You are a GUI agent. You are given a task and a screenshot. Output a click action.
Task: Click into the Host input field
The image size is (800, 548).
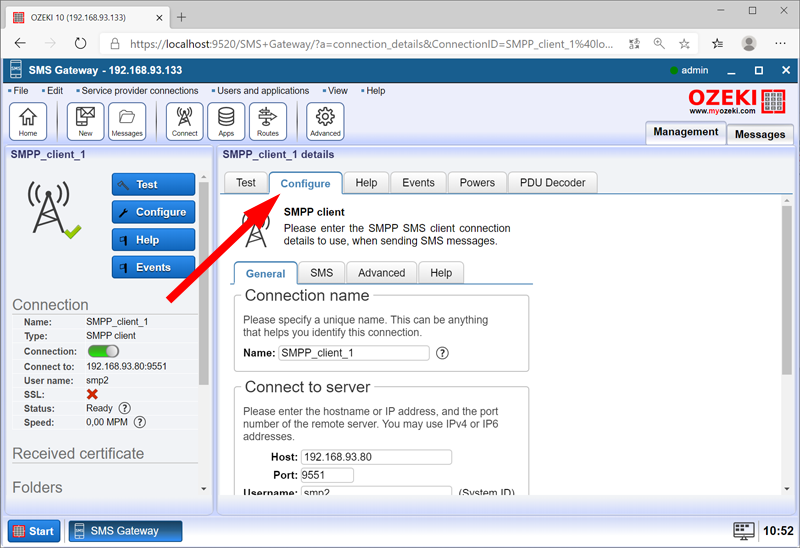[x=376, y=457]
